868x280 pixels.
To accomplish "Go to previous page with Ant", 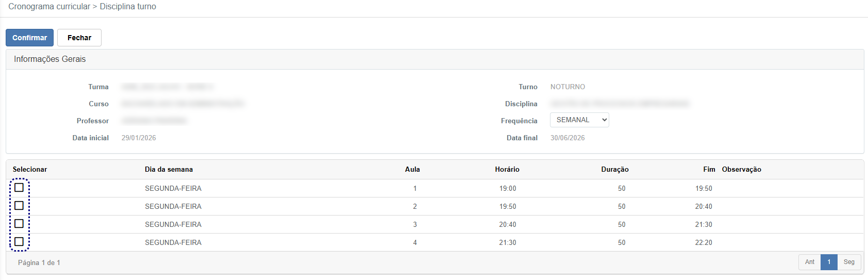I will tap(809, 262).
